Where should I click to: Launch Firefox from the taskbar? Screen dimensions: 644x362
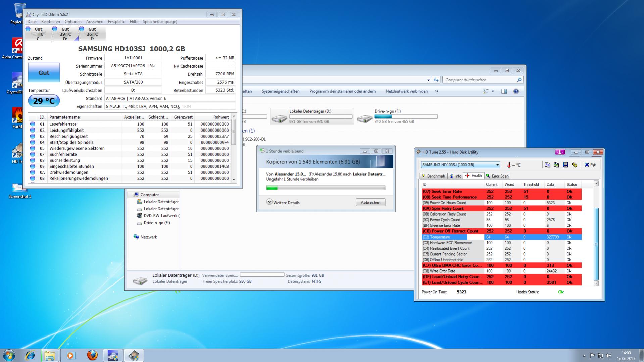click(x=92, y=355)
